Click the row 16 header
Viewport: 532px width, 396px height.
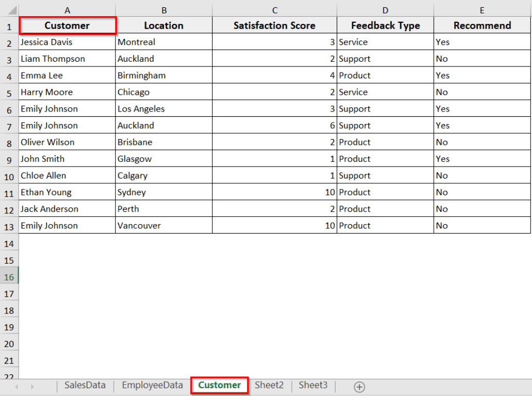pos(9,276)
